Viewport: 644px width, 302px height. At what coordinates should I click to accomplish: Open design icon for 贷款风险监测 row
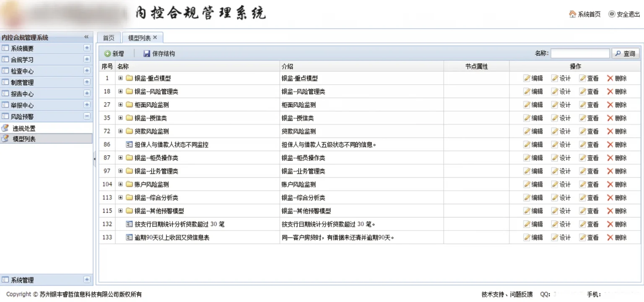click(x=555, y=131)
